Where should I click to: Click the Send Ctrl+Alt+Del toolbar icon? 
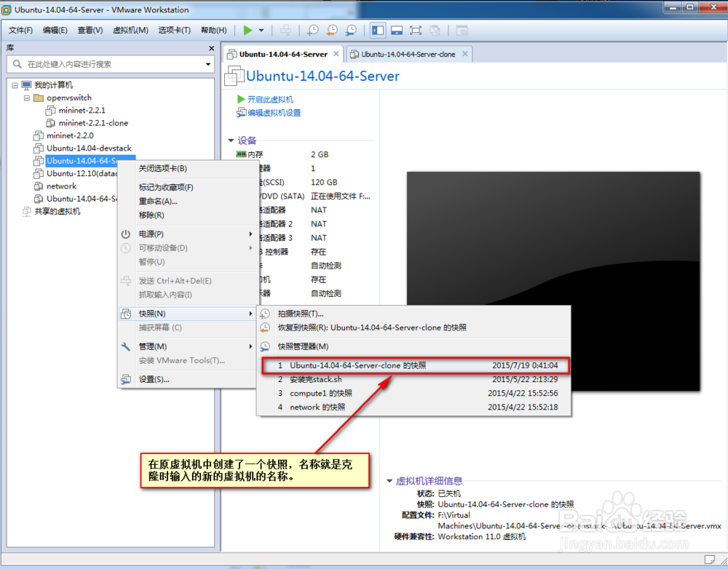click(x=285, y=30)
